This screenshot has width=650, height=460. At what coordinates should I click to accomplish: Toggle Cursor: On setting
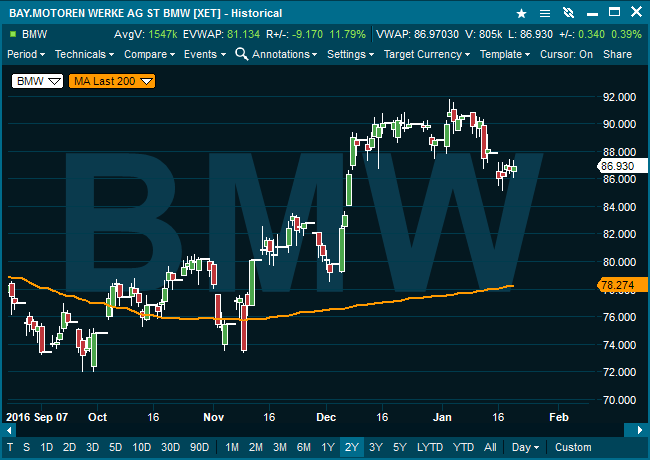566,54
